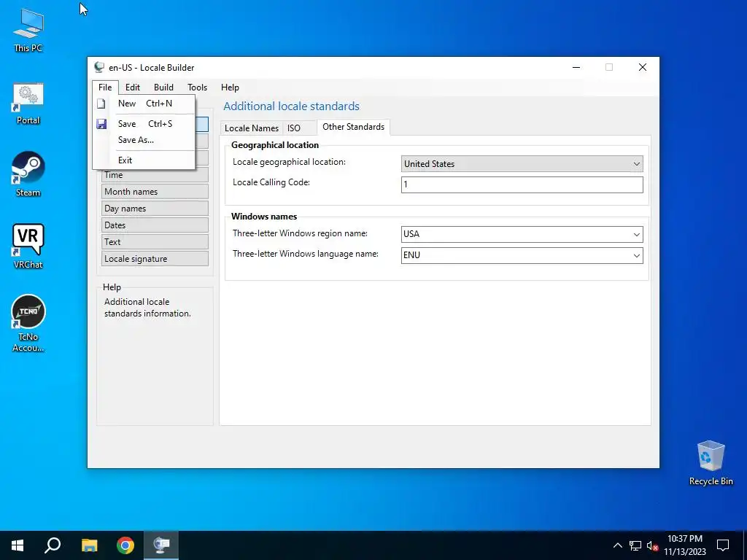The height and width of the screenshot is (560, 747).
Task: Open the Day names section
Action: pyautogui.click(x=155, y=208)
